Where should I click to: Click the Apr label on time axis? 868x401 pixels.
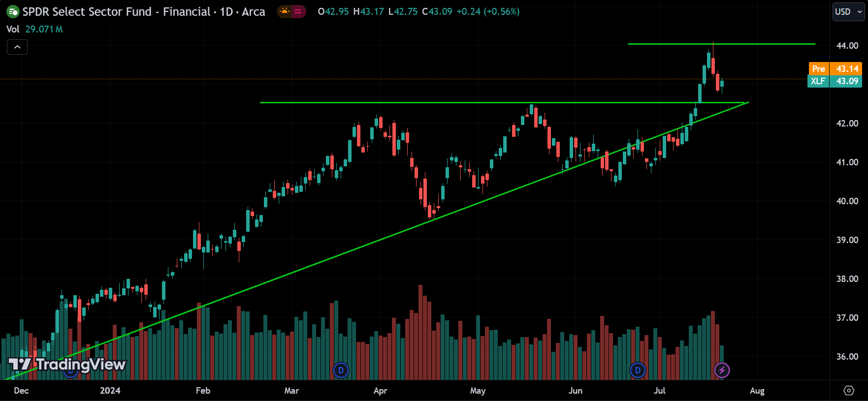(x=380, y=391)
